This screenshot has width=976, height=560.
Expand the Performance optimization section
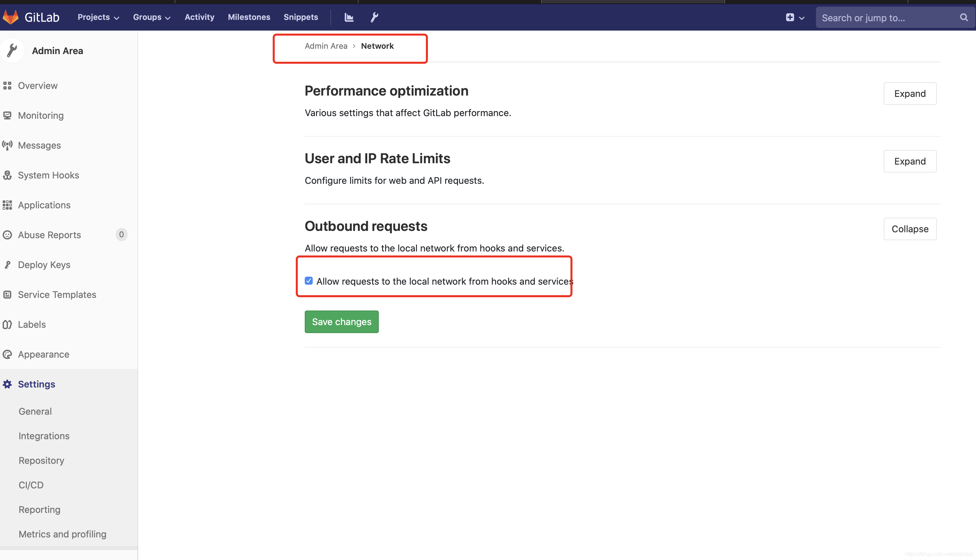(910, 94)
